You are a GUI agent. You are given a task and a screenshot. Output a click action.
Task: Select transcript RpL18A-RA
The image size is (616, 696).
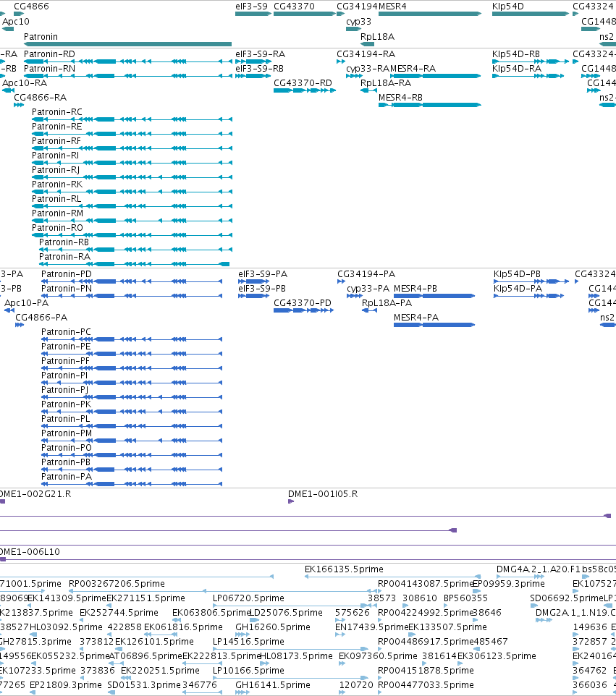(368, 90)
